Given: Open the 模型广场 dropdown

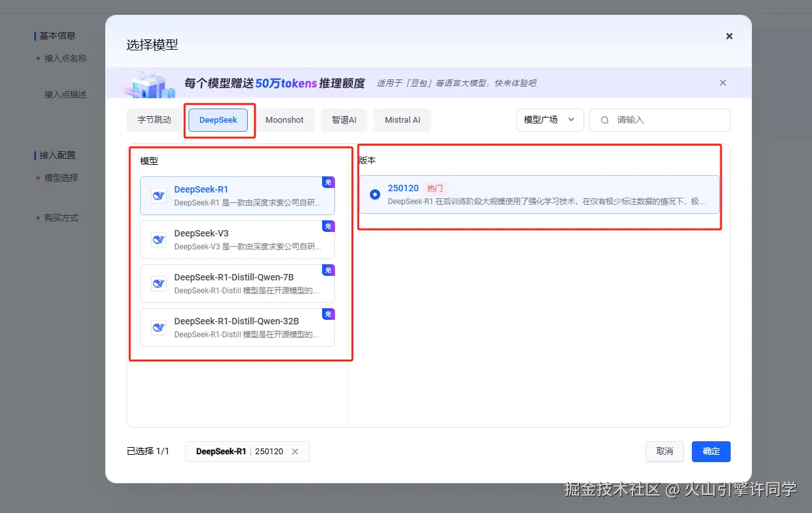Looking at the screenshot, I should 550,120.
